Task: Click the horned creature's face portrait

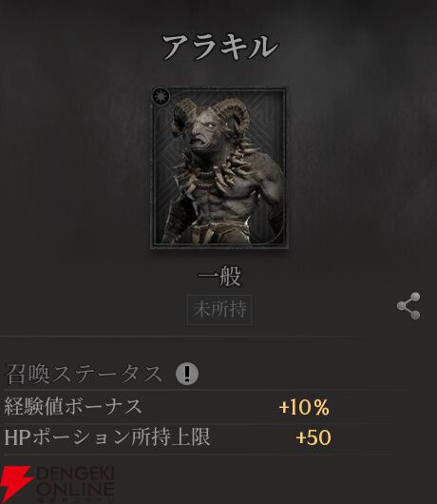Action: [x=201, y=132]
